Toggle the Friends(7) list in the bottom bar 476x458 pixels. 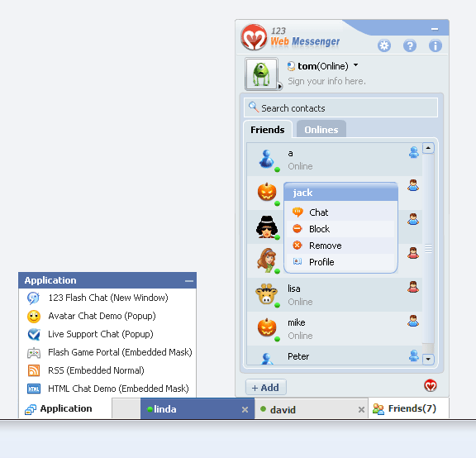click(x=408, y=408)
